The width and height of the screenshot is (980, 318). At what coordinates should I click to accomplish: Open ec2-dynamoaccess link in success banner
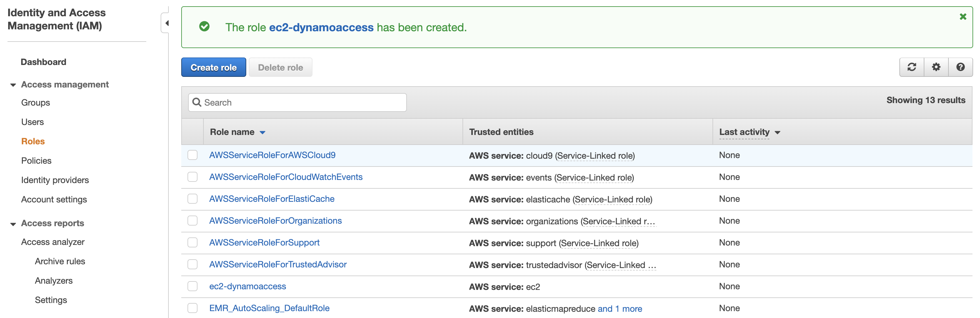(x=321, y=27)
